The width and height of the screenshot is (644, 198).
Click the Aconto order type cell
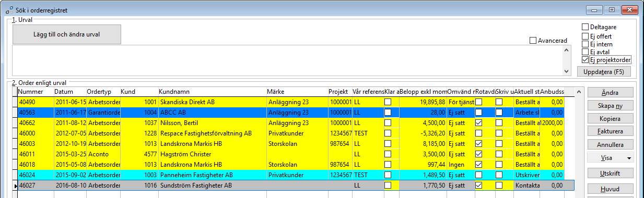click(103, 154)
